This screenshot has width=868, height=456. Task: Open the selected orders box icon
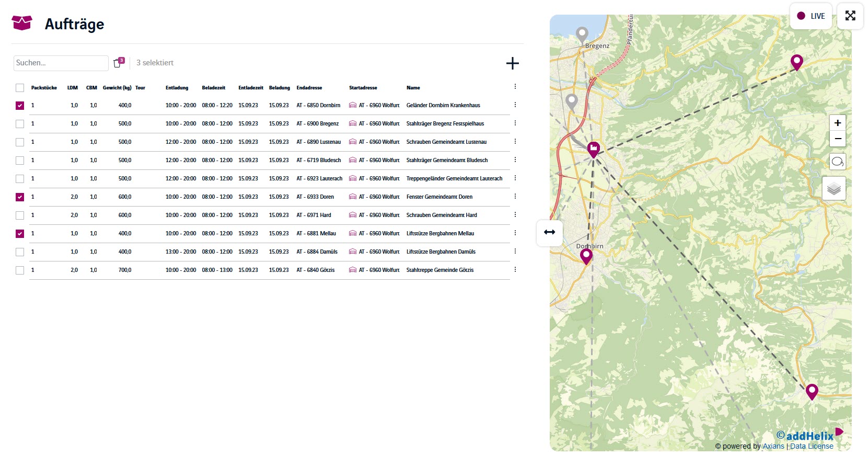pyautogui.click(x=118, y=63)
